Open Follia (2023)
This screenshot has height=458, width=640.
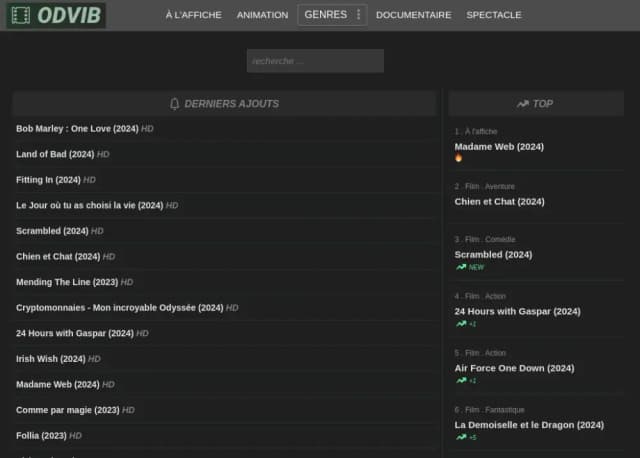[41, 436]
